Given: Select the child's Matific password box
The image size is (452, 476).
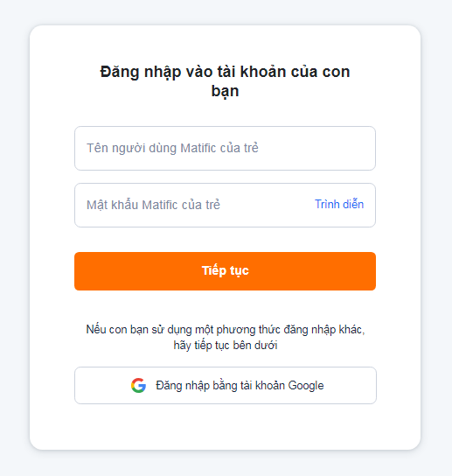Looking at the screenshot, I should pos(225,206).
